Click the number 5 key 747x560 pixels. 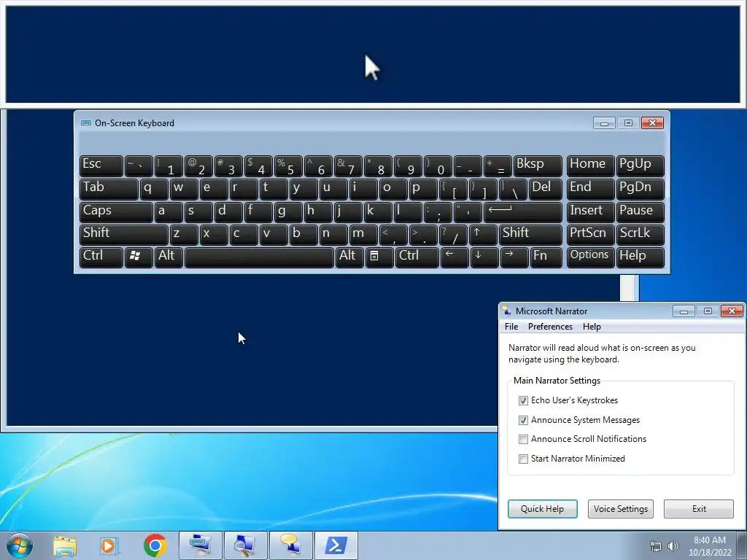pyautogui.click(x=288, y=166)
